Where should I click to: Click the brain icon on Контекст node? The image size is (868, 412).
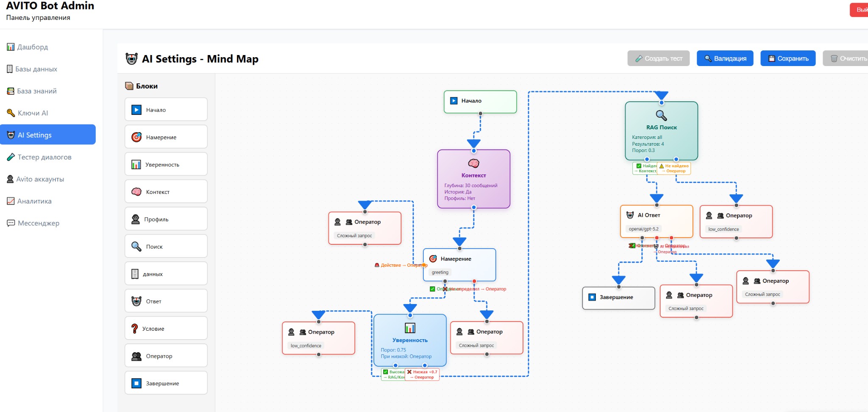tap(473, 163)
